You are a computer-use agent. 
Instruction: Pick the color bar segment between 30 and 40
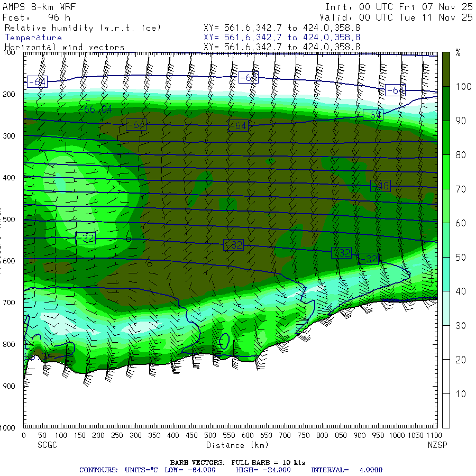(x=446, y=308)
